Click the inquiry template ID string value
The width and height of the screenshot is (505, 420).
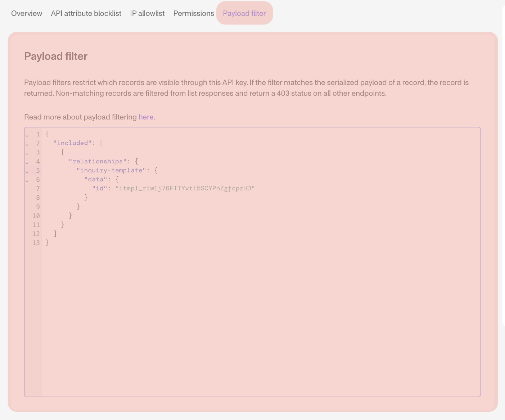(x=185, y=188)
